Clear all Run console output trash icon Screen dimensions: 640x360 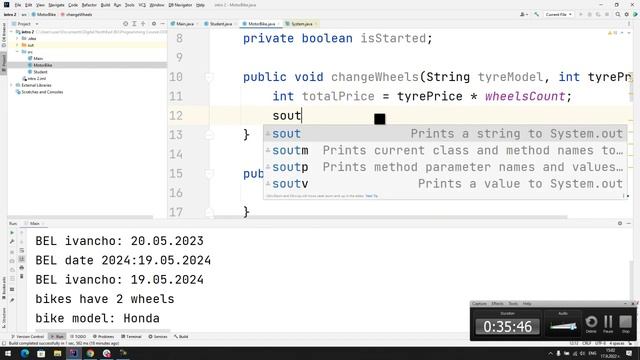[22, 276]
